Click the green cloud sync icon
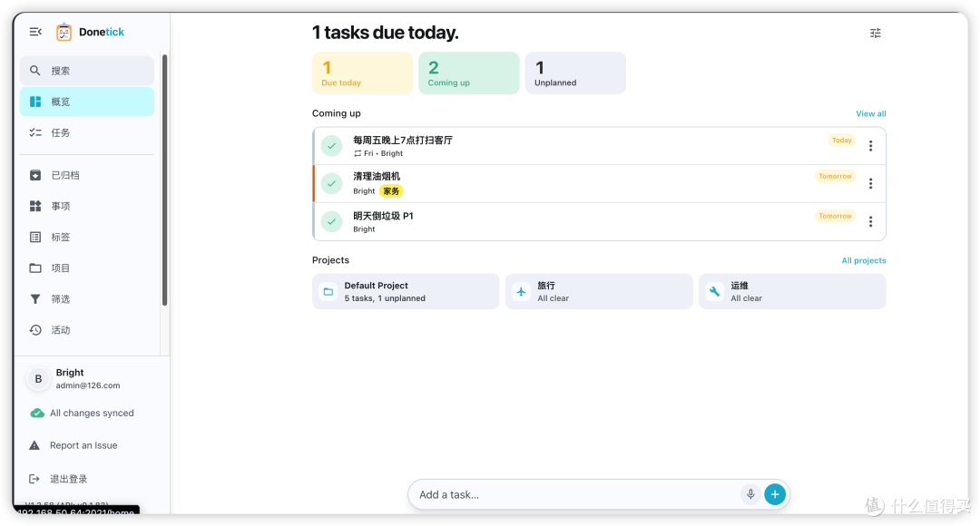Image resolution: width=980 pixels, height=526 pixels. [x=37, y=413]
